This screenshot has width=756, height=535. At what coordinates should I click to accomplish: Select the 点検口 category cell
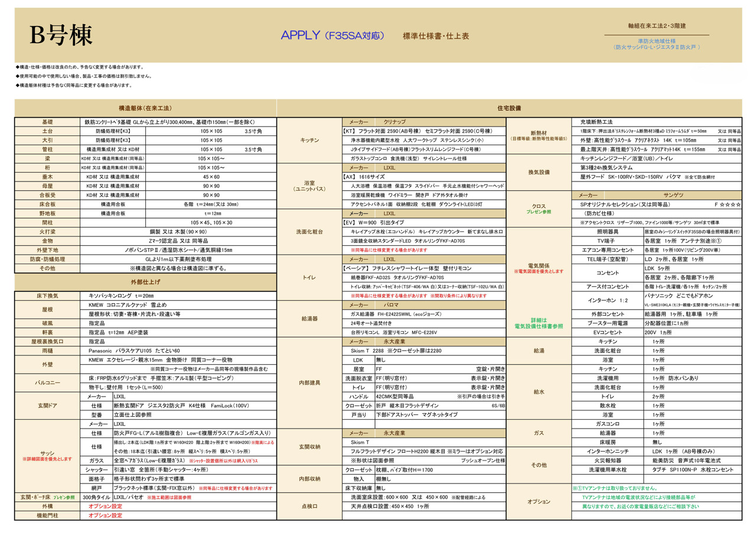(x=309, y=506)
